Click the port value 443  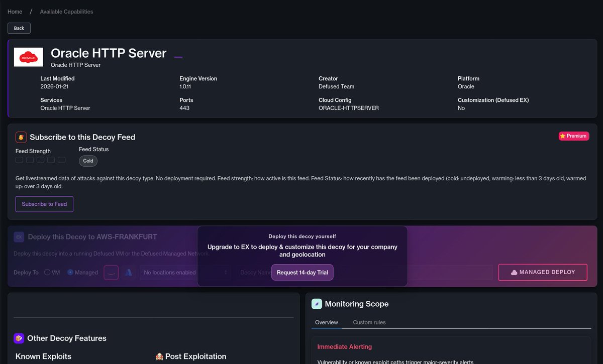(184, 108)
